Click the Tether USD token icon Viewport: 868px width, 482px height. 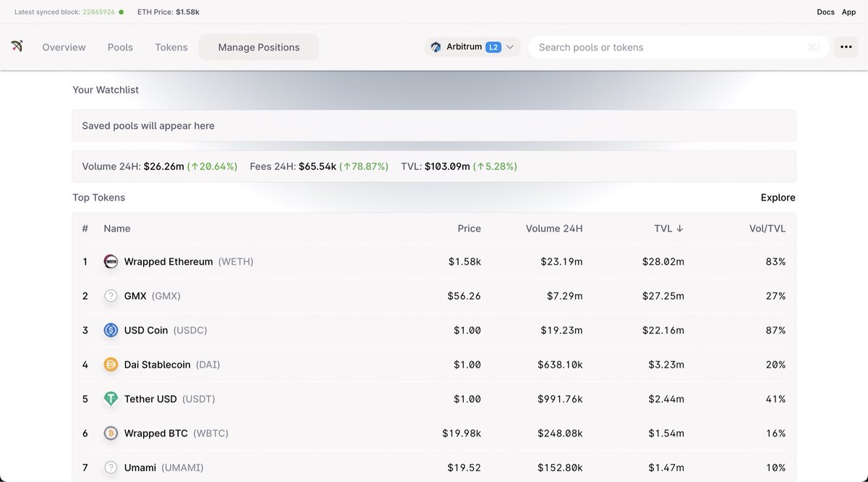tap(111, 399)
